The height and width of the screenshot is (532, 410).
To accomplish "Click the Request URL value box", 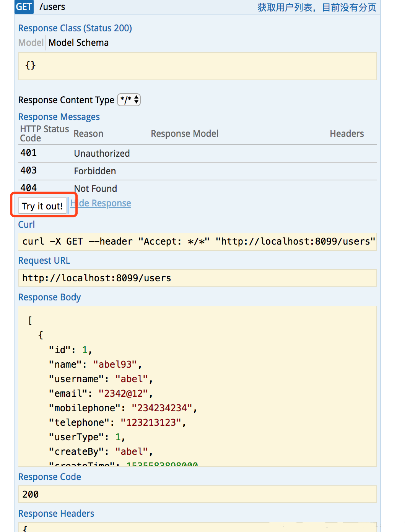I will pyautogui.click(x=198, y=278).
